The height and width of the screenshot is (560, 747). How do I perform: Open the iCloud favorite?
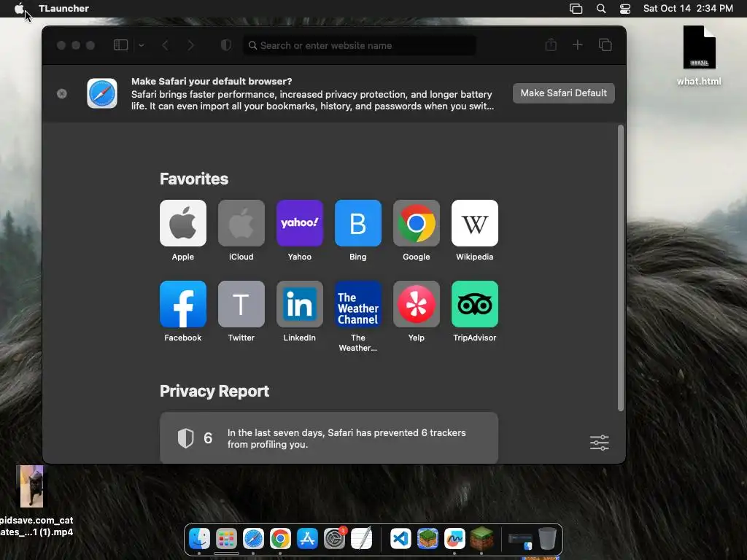(241, 223)
